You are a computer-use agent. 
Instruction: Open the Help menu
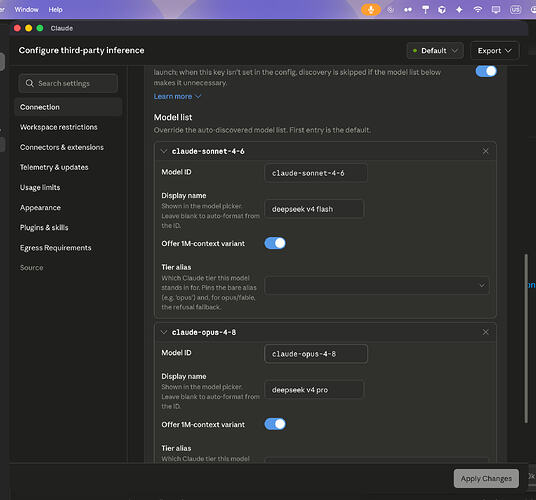(x=55, y=10)
